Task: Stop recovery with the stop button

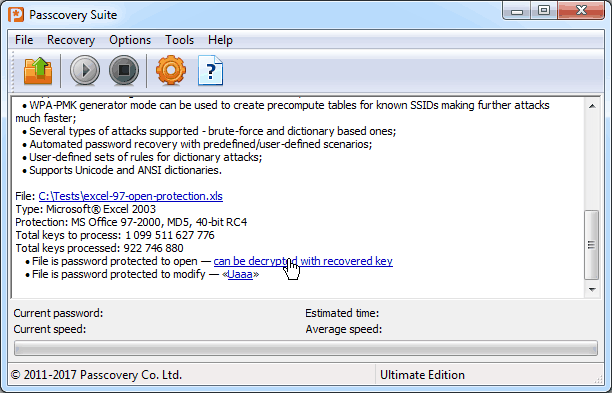Action: coord(124,71)
